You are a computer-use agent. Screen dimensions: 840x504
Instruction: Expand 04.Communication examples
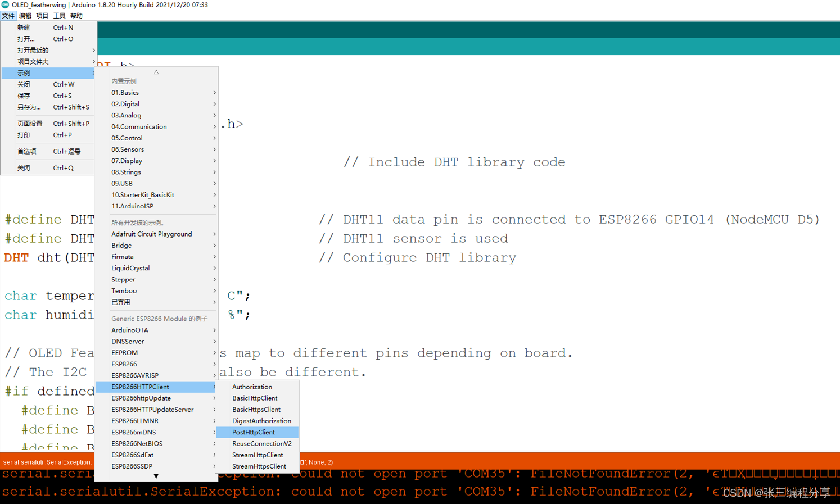point(156,126)
